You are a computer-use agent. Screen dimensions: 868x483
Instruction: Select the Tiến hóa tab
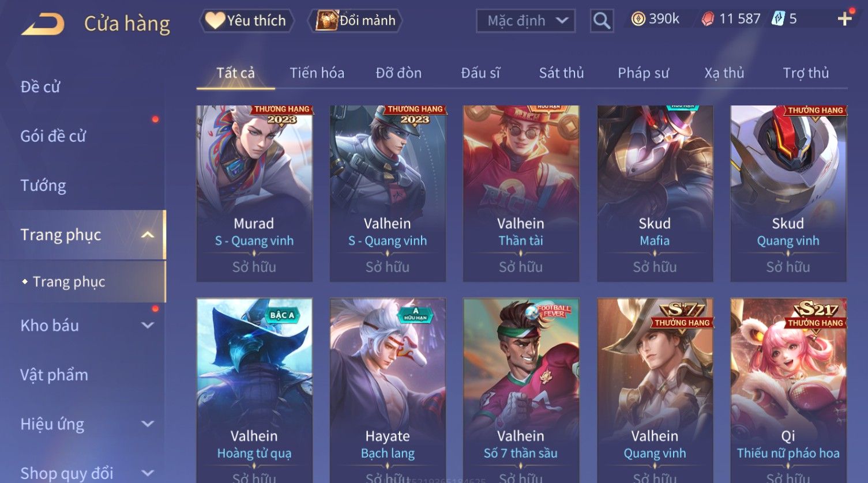pos(317,73)
